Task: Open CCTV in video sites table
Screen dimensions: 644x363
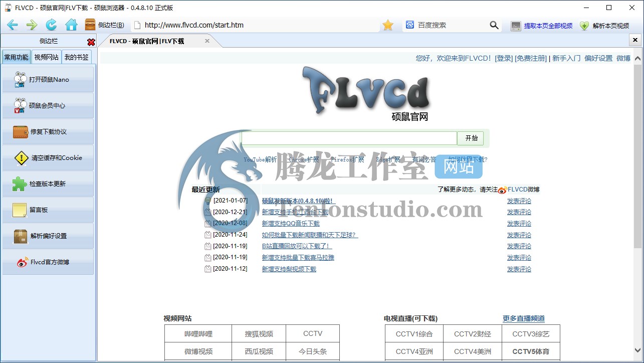Action: [313, 334]
